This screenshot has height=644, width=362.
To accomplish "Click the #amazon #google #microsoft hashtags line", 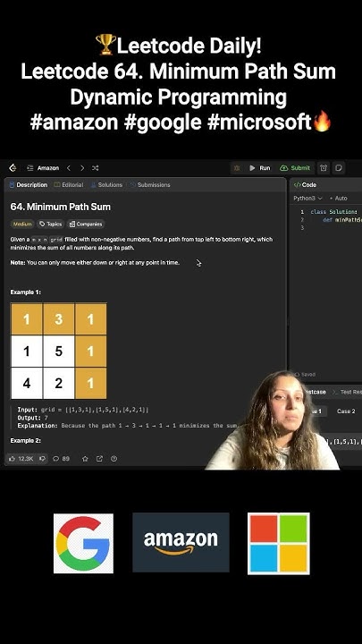I will [x=181, y=122].
